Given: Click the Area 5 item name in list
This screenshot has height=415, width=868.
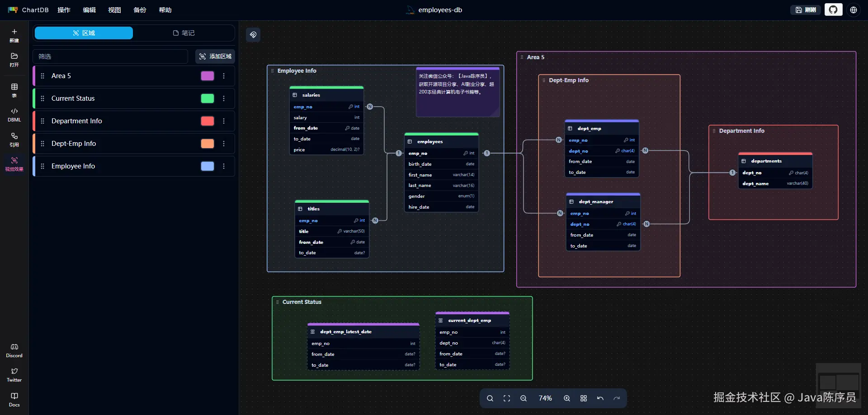Looking at the screenshot, I should pos(61,76).
